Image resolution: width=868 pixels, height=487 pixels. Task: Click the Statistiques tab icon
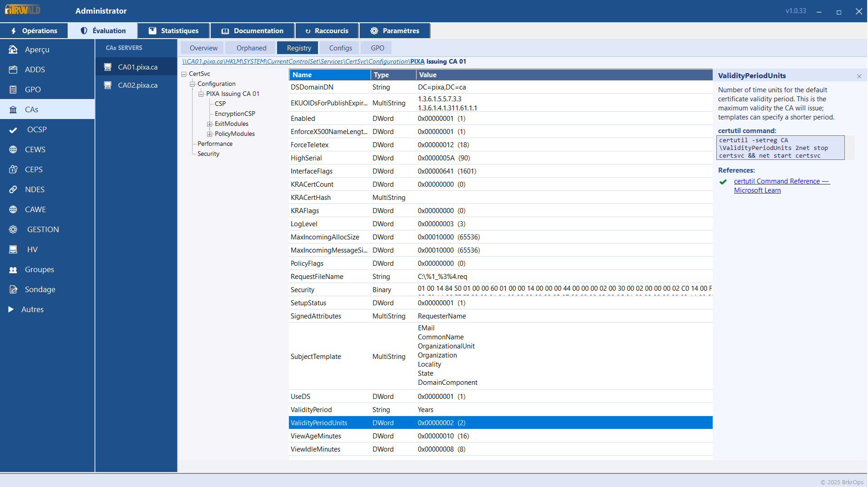pyautogui.click(x=153, y=31)
